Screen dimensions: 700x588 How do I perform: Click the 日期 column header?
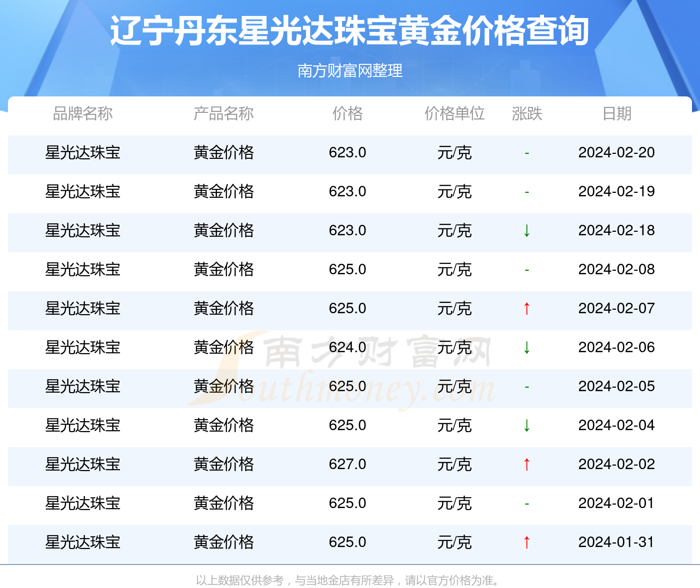point(617,114)
